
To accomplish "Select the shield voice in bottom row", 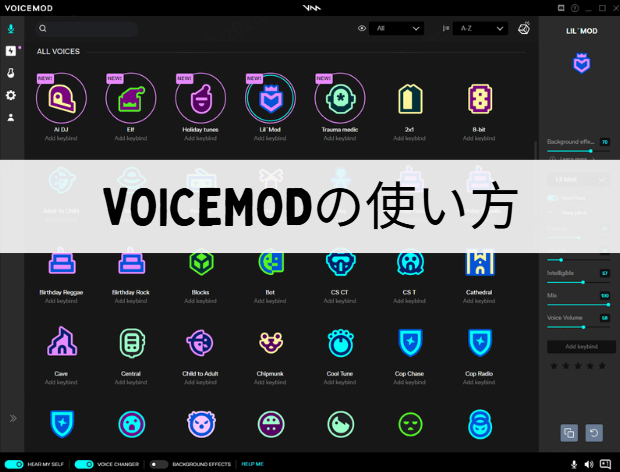I will point(62,424).
